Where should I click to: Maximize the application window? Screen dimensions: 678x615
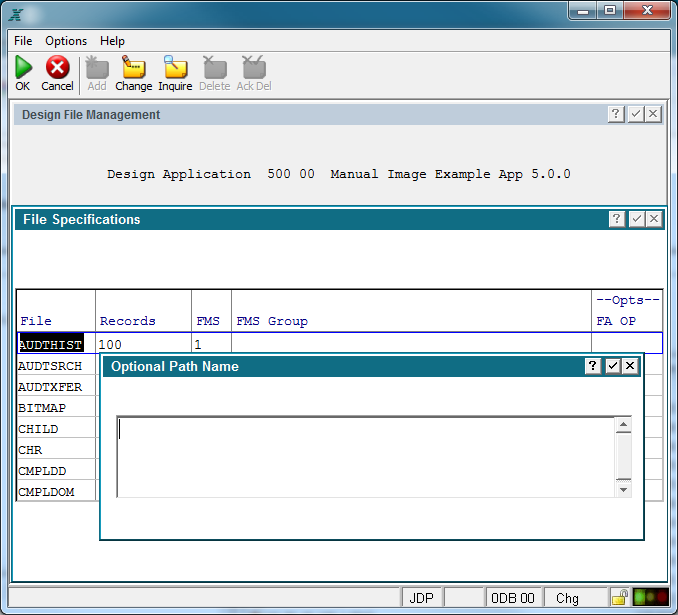[610, 10]
